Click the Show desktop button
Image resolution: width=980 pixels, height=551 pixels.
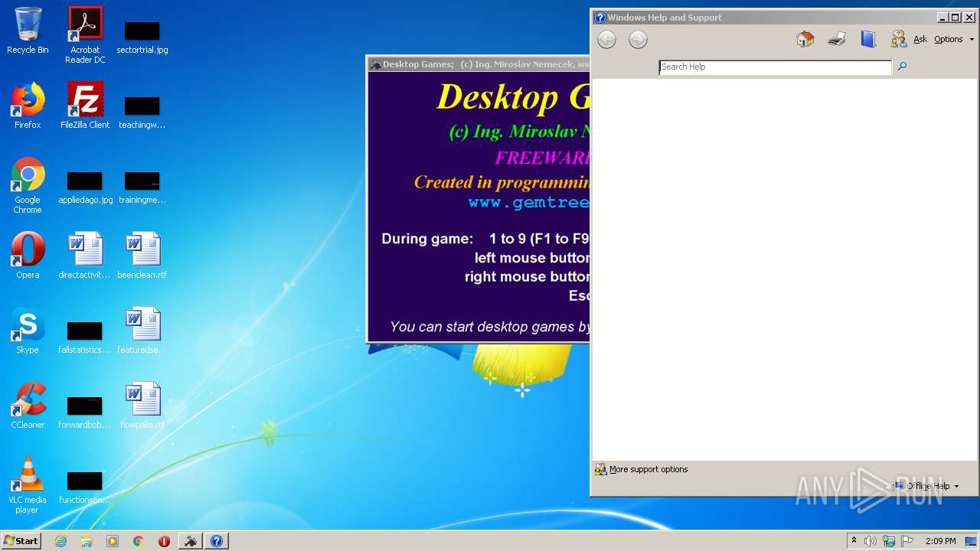[x=972, y=541]
